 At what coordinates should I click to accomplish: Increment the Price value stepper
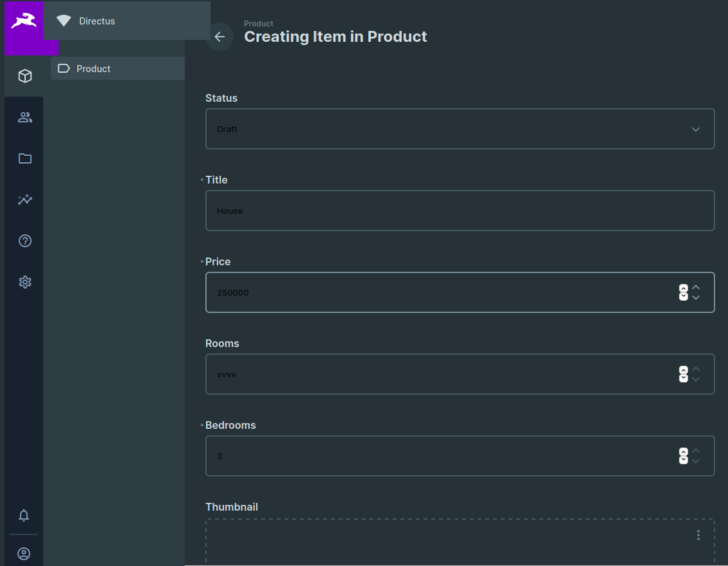pyautogui.click(x=695, y=288)
